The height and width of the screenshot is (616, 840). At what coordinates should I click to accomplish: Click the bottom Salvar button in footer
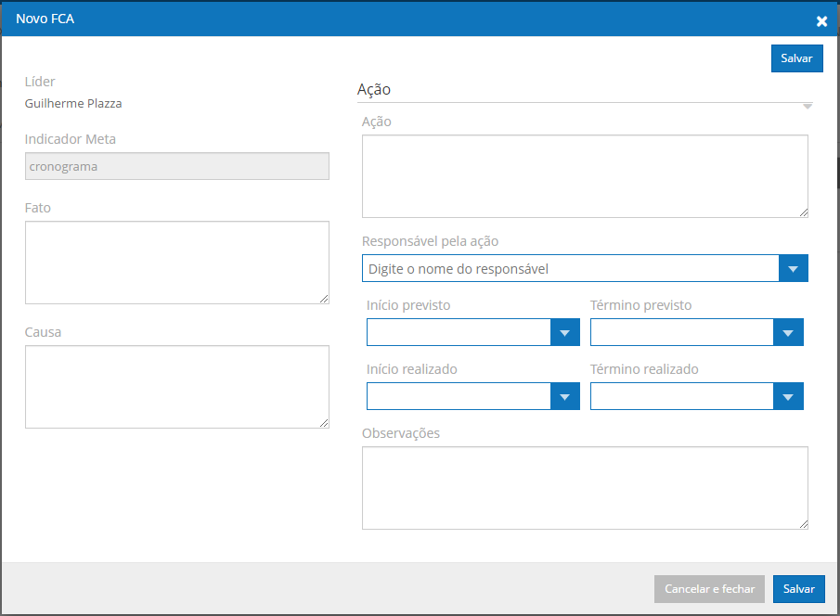798,589
